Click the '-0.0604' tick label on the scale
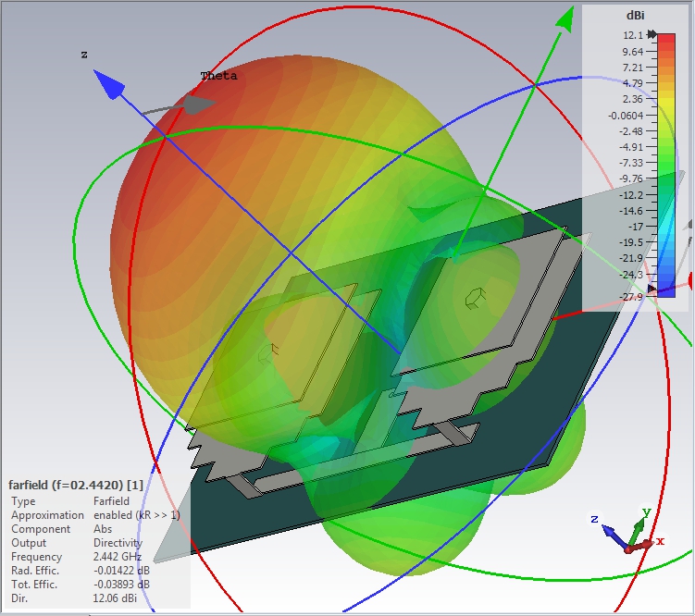This screenshot has height=616, width=695. point(626,116)
